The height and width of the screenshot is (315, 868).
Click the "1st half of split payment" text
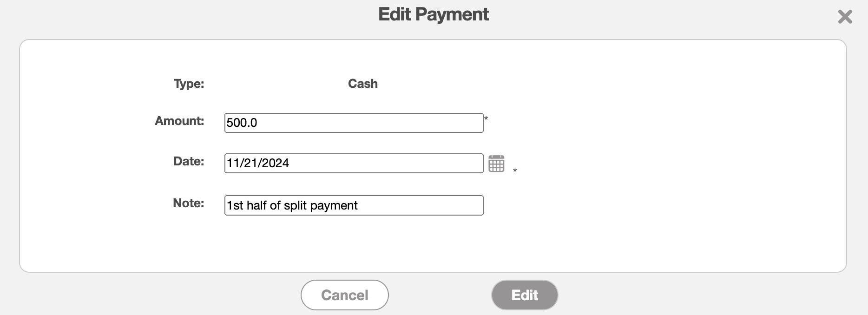point(292,205)
